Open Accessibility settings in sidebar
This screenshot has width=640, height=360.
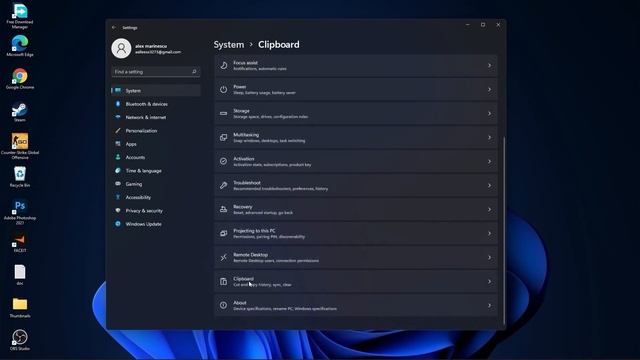(156, 198)
